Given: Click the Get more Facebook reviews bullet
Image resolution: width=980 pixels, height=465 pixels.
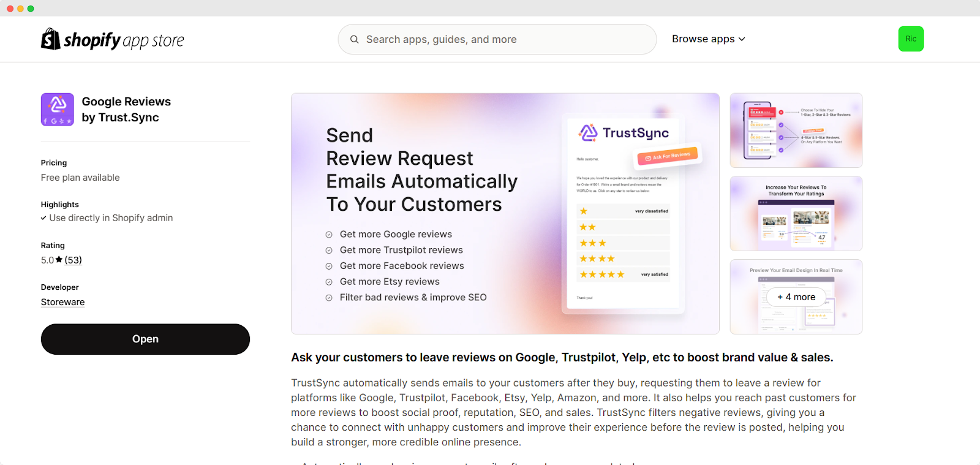Looking at the screenshot, I should point(402,266).
